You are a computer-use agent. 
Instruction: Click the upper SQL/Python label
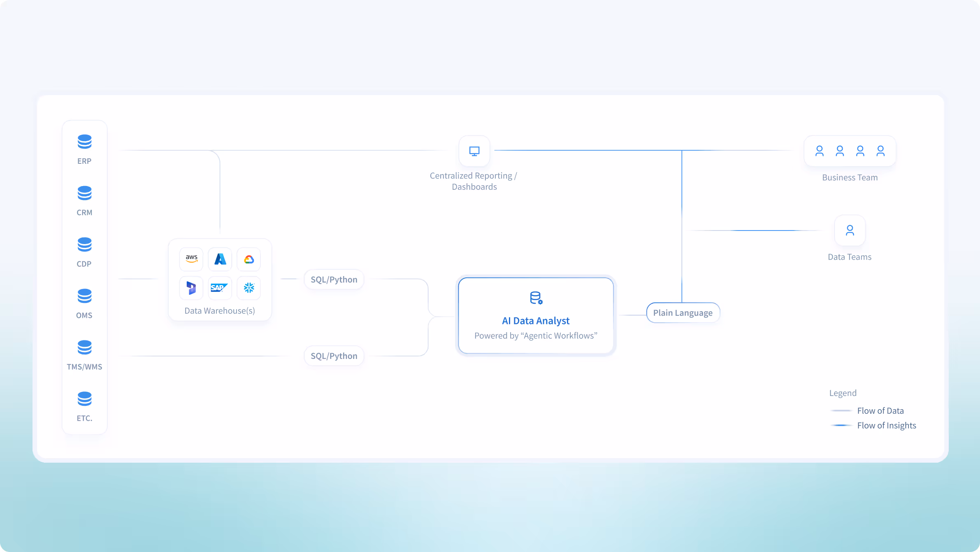[x=334, y=279]
